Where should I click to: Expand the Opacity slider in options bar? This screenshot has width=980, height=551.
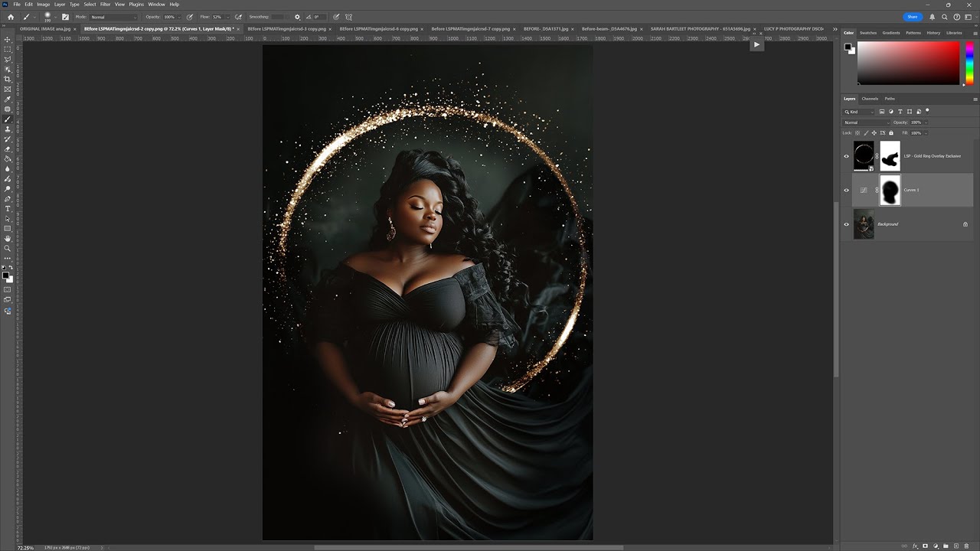pyautogui.click(x=180, y=17)
